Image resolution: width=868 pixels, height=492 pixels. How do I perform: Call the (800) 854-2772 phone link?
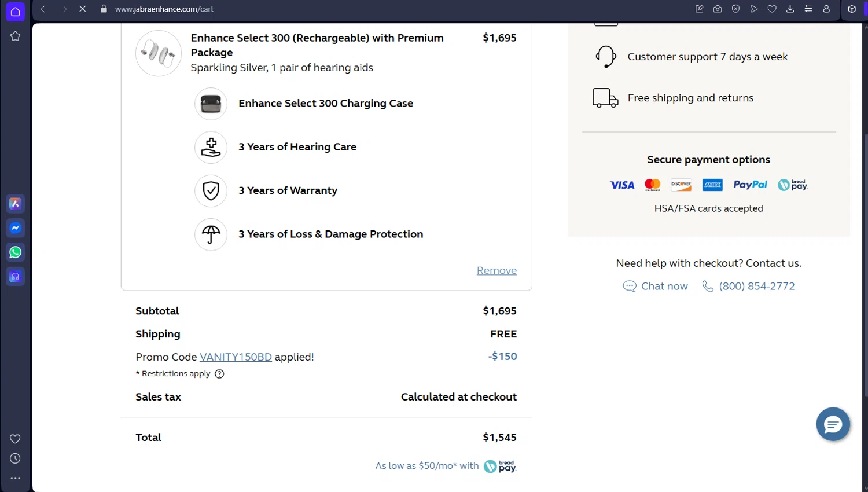pos(748,286)
